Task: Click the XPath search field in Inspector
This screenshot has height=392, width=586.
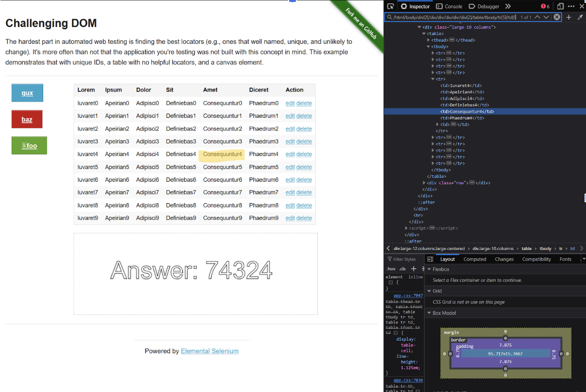Action: pos(455,17)
